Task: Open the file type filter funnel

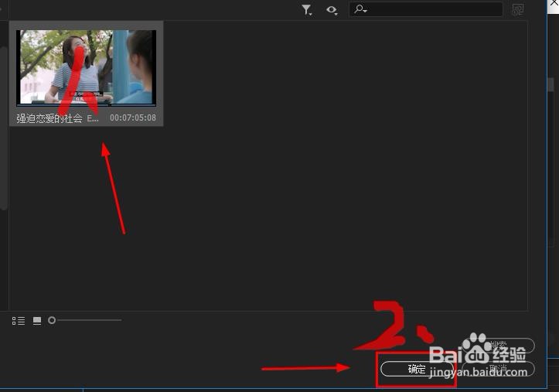Action: tap(307, 10)
